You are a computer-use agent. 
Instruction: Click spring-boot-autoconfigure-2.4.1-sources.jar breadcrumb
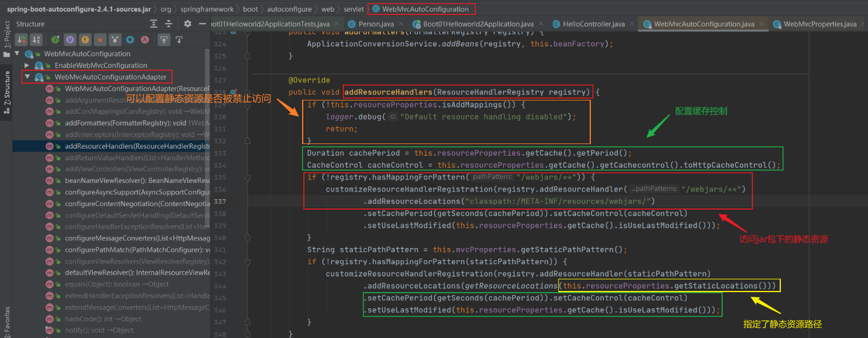[78, 9]
